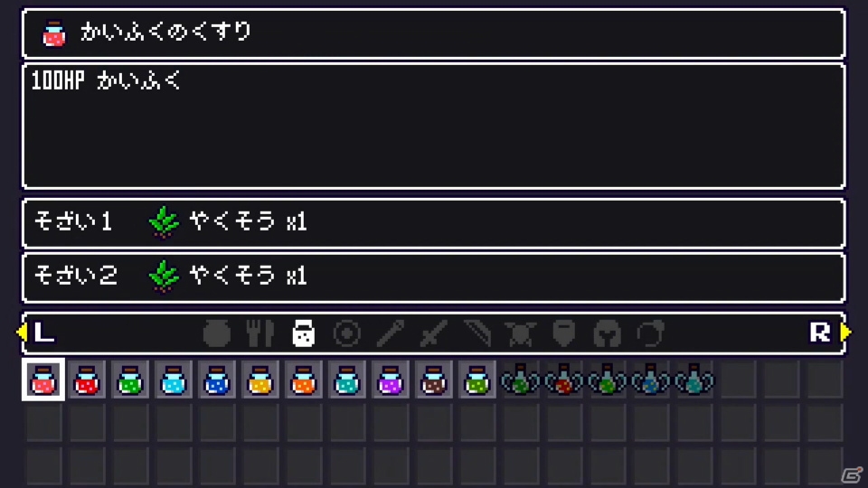868x488 pixels.
Task: Click the そざい2 やくそう ingredient row
Action: click(433, 277)
